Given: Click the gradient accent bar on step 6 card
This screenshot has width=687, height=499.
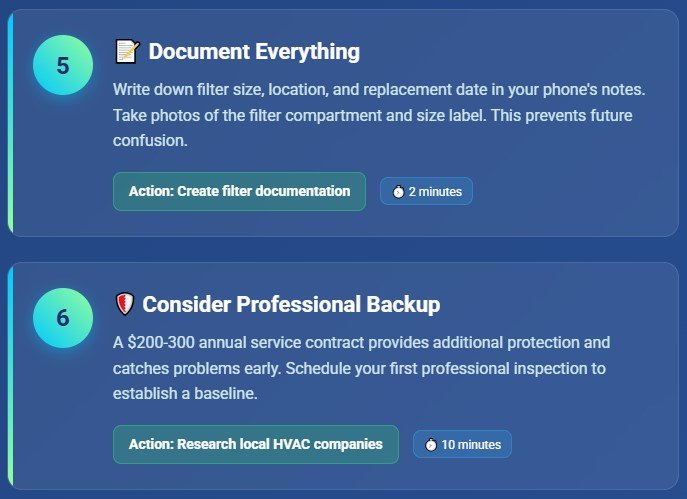Looking at the screenshot, I should point(11,376).
